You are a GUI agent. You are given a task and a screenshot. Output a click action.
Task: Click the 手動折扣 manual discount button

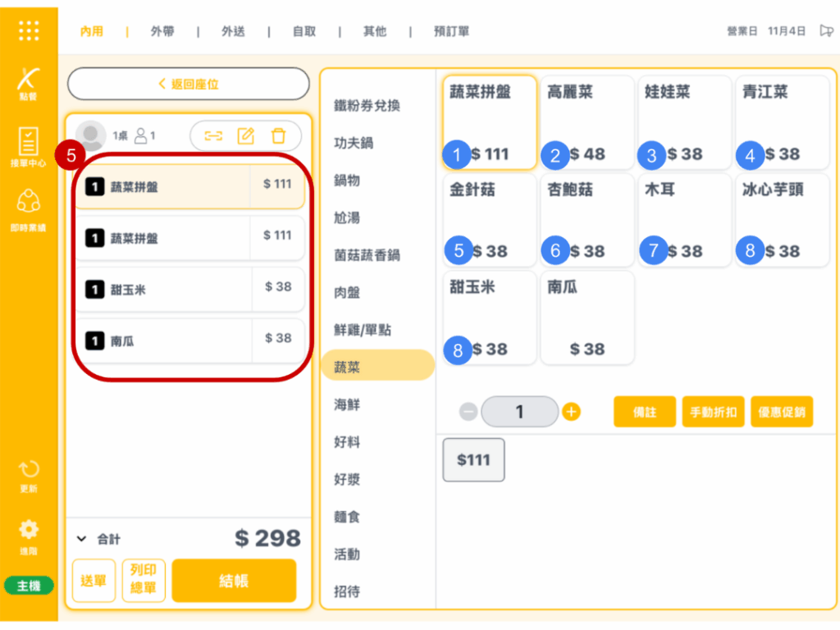click(713, 412)
